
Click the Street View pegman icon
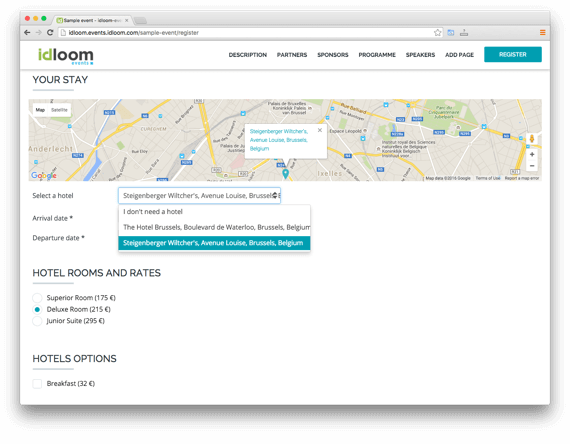[x=532, y=139]
